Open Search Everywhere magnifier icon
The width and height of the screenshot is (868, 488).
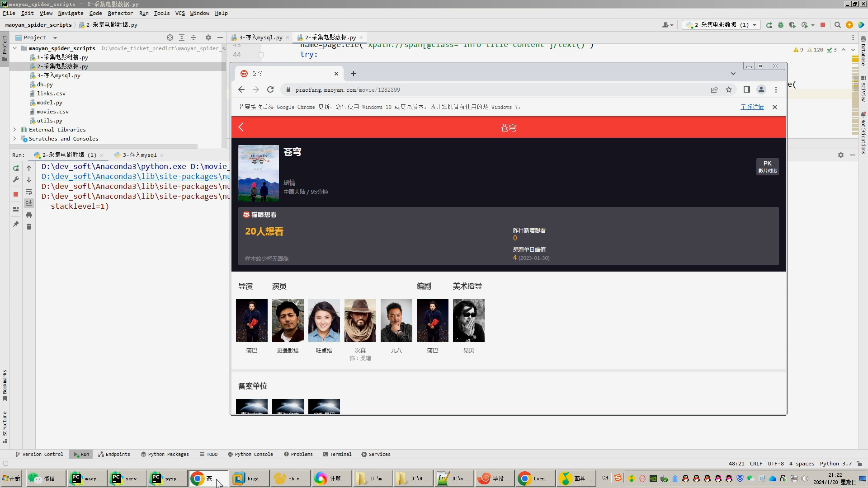(x=837, y=25)
